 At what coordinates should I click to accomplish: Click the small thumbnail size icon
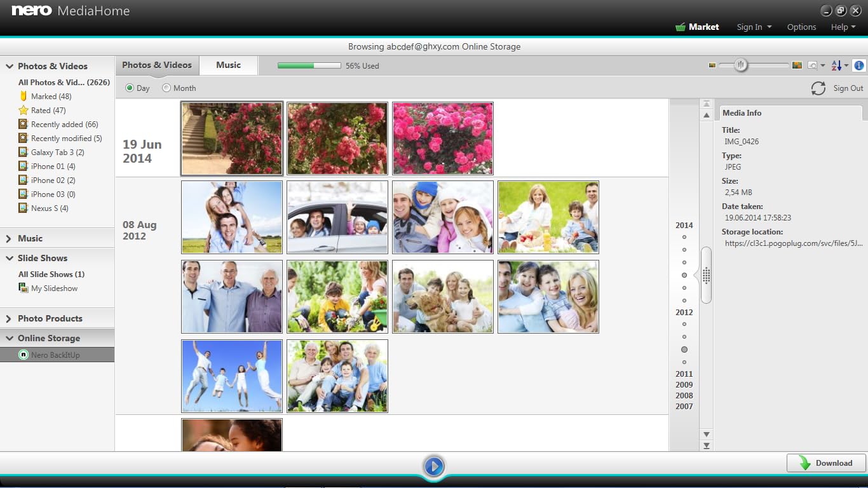[712, 65]
